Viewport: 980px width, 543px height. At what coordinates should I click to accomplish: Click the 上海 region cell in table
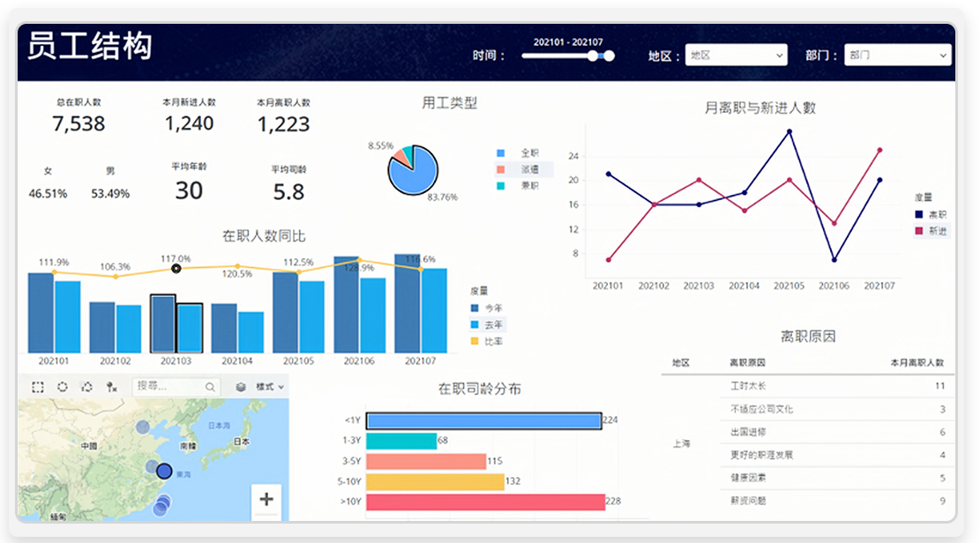[681, 443]
